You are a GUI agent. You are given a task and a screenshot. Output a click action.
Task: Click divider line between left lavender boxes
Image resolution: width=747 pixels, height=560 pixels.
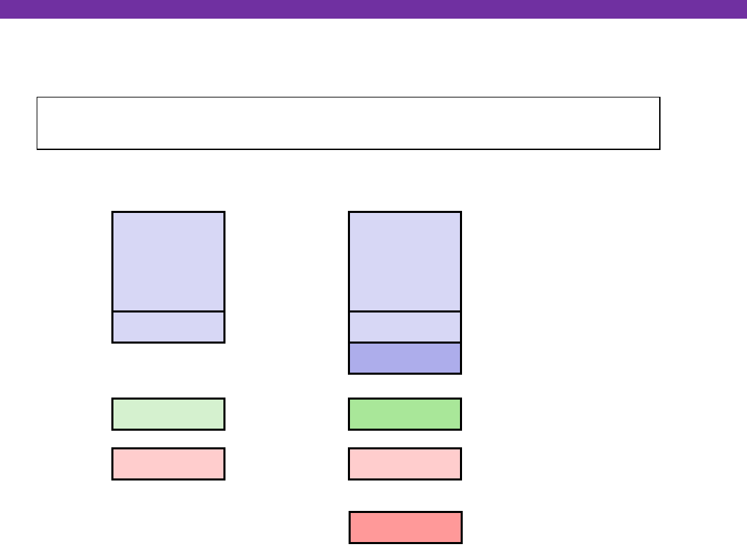168,312
